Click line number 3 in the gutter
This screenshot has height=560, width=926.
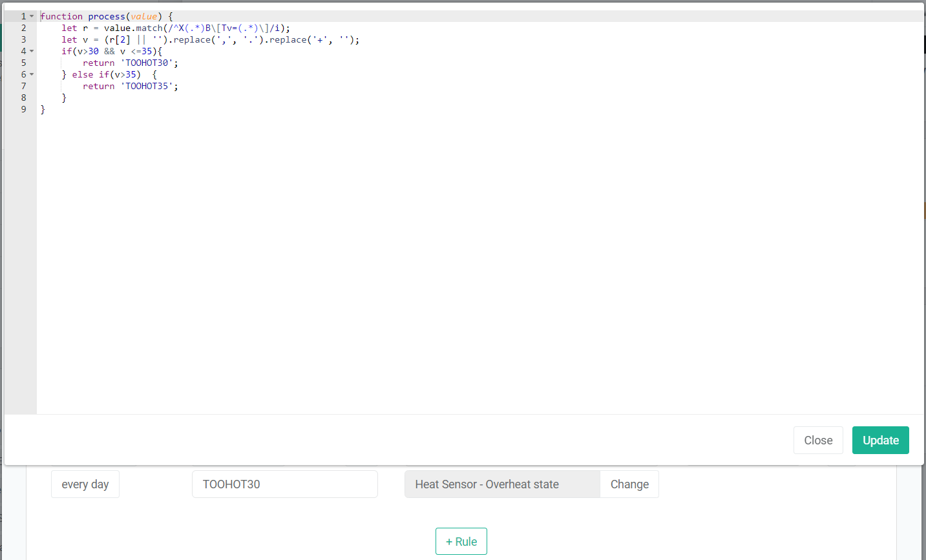point(24,39)
